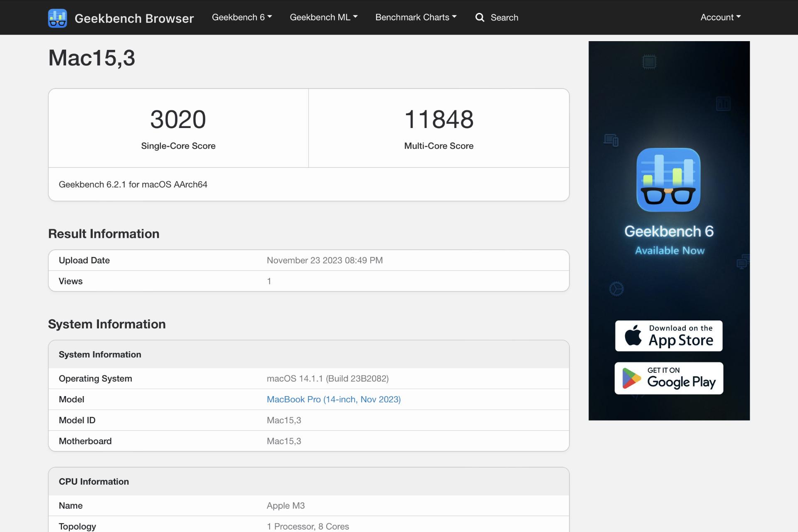Viewport: 798px width, 532px height.
Task: Click 'macOS 14.1.1 (Build 23B2082)' value
Action: (x=328, y=379)
